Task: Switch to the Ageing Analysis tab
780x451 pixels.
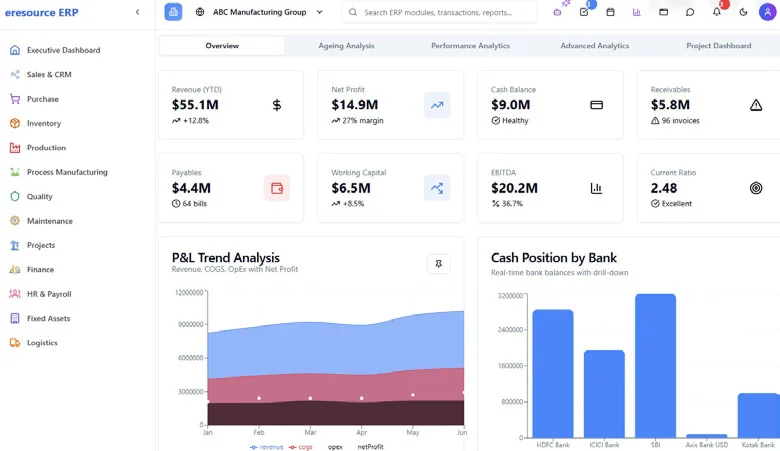Action: pyautogui.click(x=346, y=46)
